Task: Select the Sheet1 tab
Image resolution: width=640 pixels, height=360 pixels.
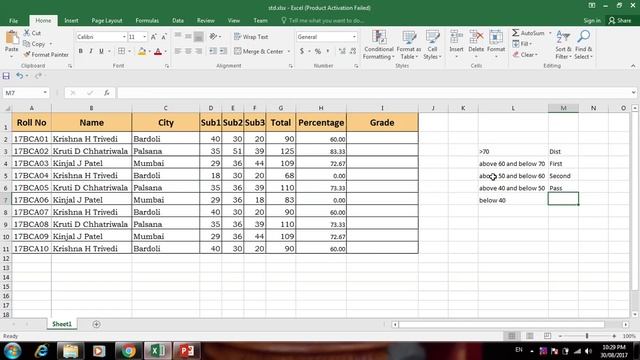Action: point(62,324)
